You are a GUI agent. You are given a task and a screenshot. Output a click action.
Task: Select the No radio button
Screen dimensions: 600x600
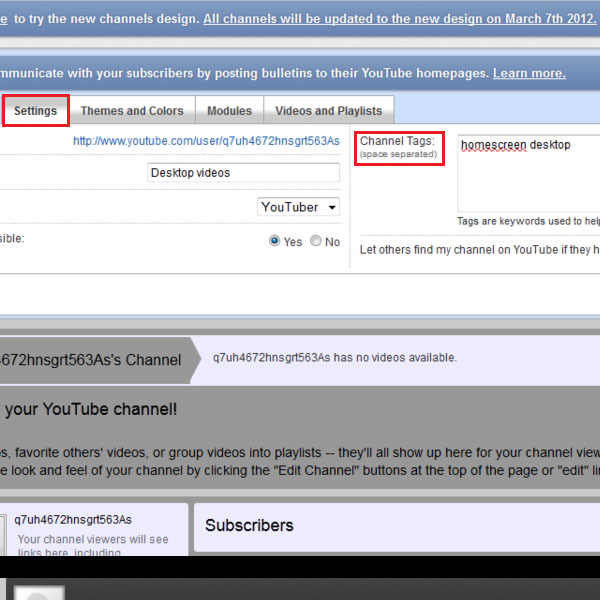[x=316, y=241]
